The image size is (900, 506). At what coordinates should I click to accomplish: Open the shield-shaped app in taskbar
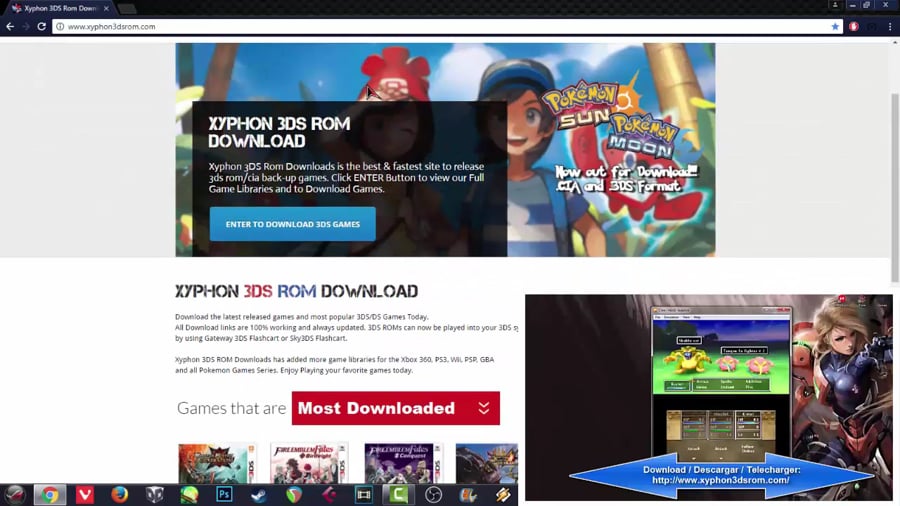click(x=294, y=495)
